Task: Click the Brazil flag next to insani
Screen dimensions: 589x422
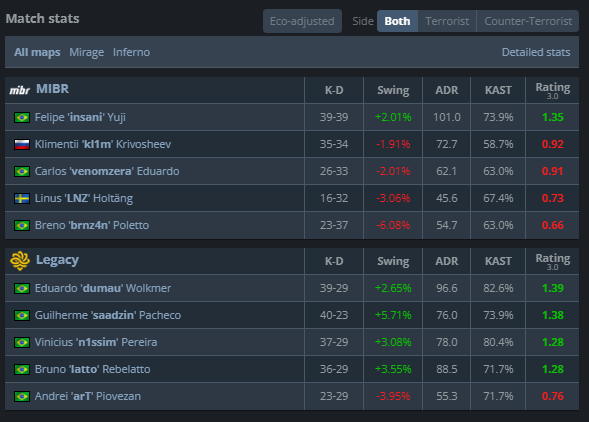Action: click(22, 117)
